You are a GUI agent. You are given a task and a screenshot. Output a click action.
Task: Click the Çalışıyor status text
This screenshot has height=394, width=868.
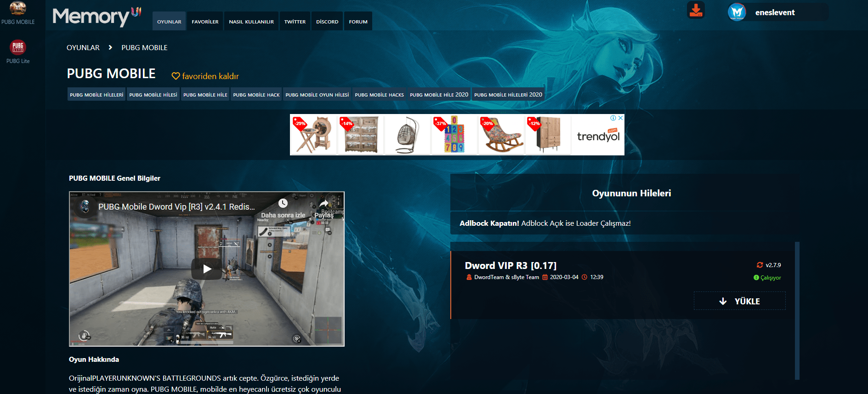click(x=771, y=278)
